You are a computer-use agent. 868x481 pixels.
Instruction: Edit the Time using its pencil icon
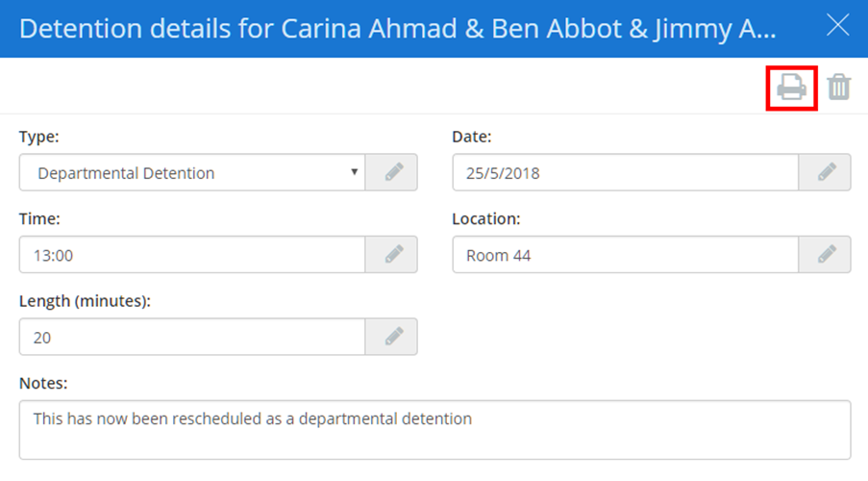pyautogui.click(x=392, y=255)
